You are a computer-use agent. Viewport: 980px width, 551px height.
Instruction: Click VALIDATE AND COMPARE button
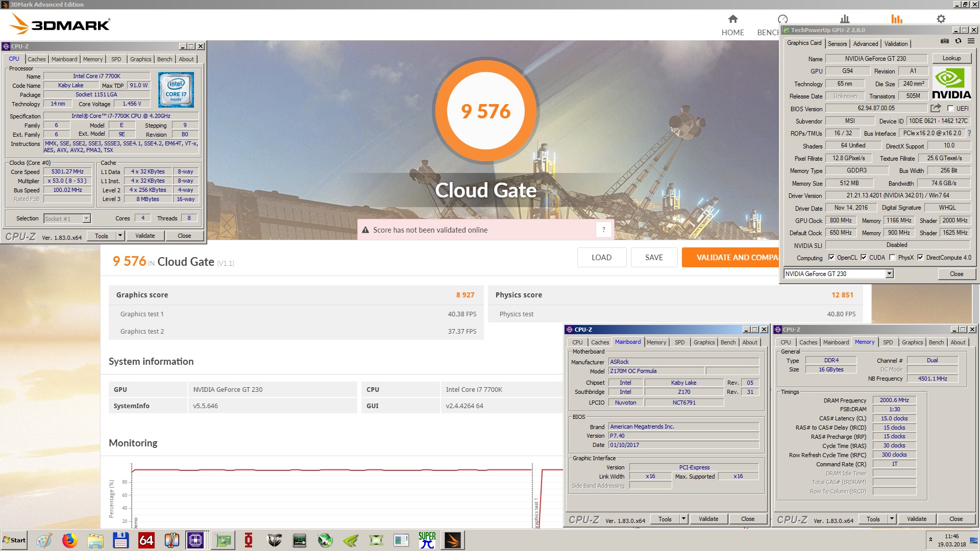pyautogui.click(x=730, y=258)
